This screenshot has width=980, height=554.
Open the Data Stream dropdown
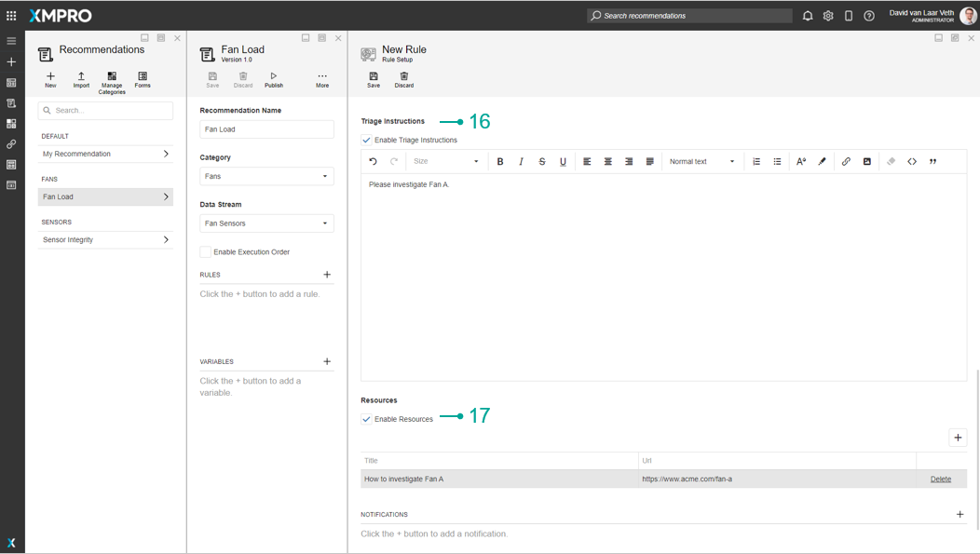point(266,223)
